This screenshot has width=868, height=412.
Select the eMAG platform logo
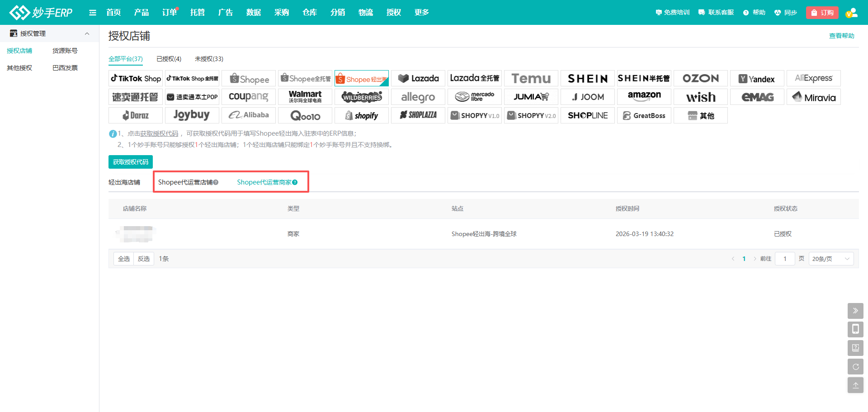click(x=757, y=97)
